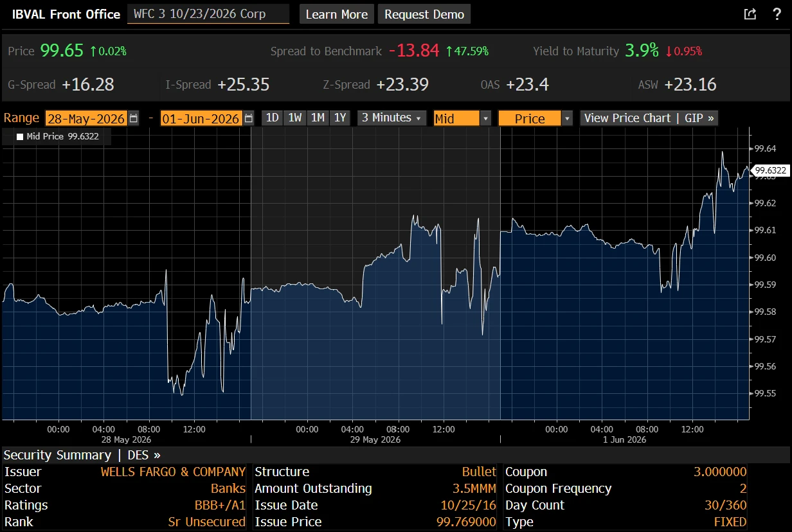Open calendar picker for end date 01-Jun-2026
Image resolution: width=792 pixels, height=532 pixels.
(x=249, y=118)
